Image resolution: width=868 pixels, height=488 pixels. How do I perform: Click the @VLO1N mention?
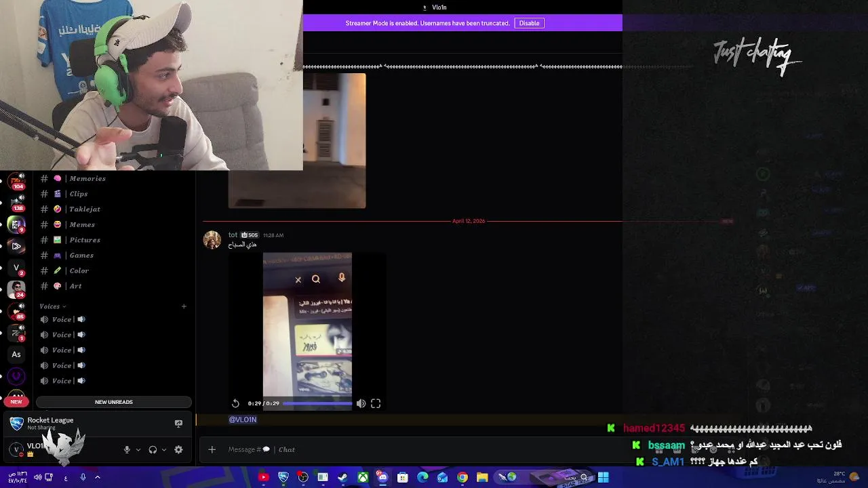coord(243,420)
